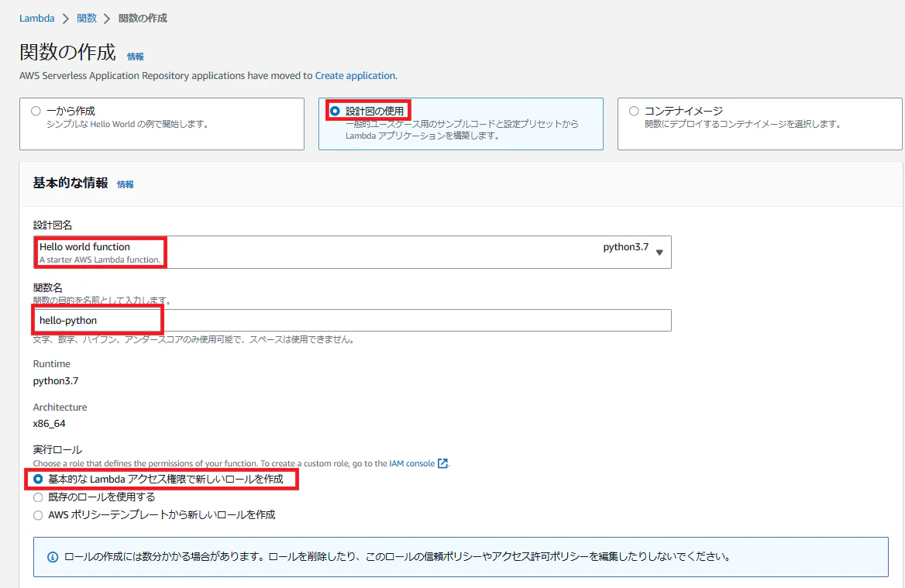Click 情報 link beside 基本的な情報
Screen dimensions: 905x588
(x=126, y=184)
